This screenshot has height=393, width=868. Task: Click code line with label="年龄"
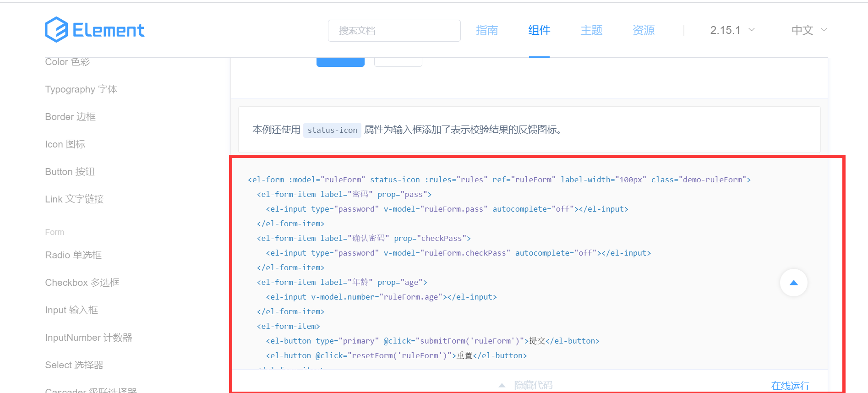(342, 282)
